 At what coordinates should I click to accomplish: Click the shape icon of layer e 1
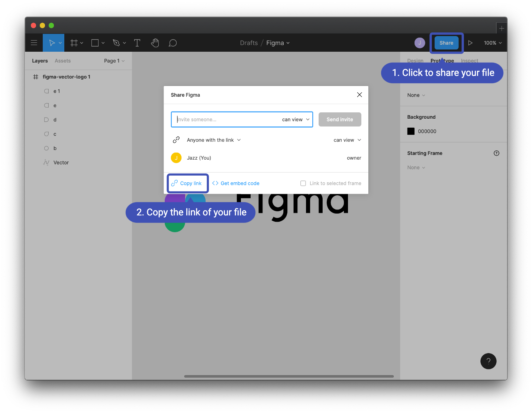coord(46,91)
